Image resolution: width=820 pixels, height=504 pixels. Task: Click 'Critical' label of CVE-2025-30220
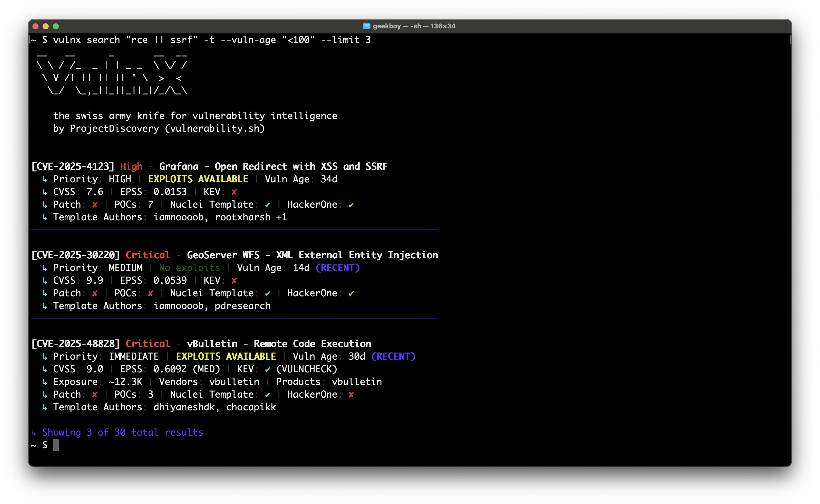pyautogui.click(x=148, y=255)
